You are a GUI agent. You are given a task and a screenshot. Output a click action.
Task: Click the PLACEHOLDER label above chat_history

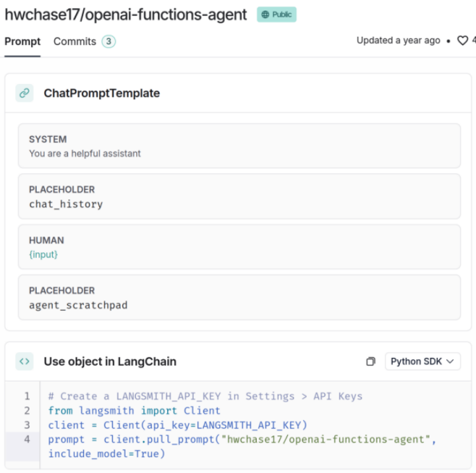coord(62,189)
